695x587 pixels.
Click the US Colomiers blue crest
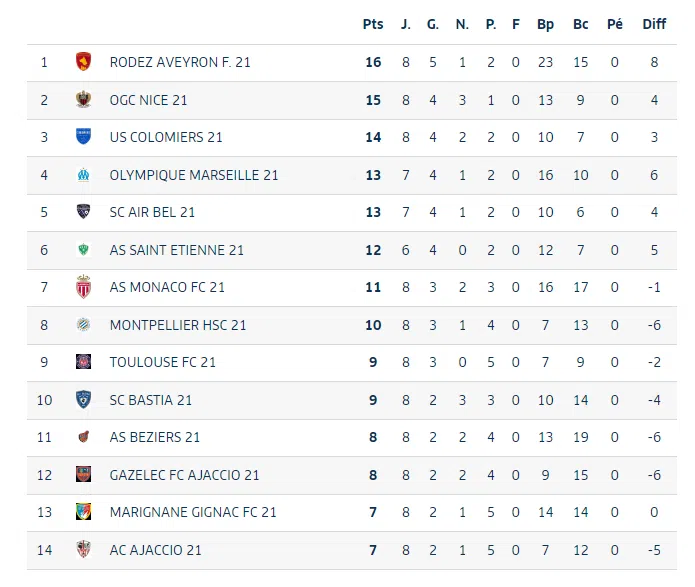tap(83, 137)
